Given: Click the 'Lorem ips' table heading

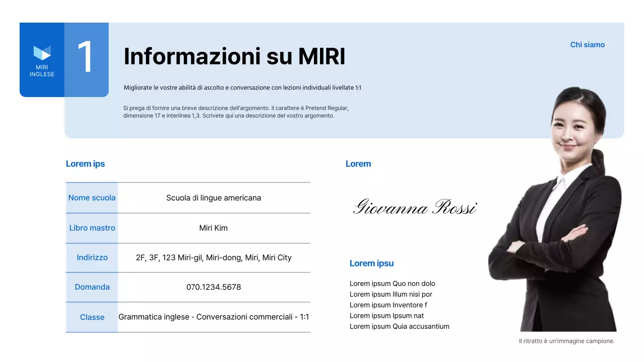Looking at the screenshot, I should [86, 164].
